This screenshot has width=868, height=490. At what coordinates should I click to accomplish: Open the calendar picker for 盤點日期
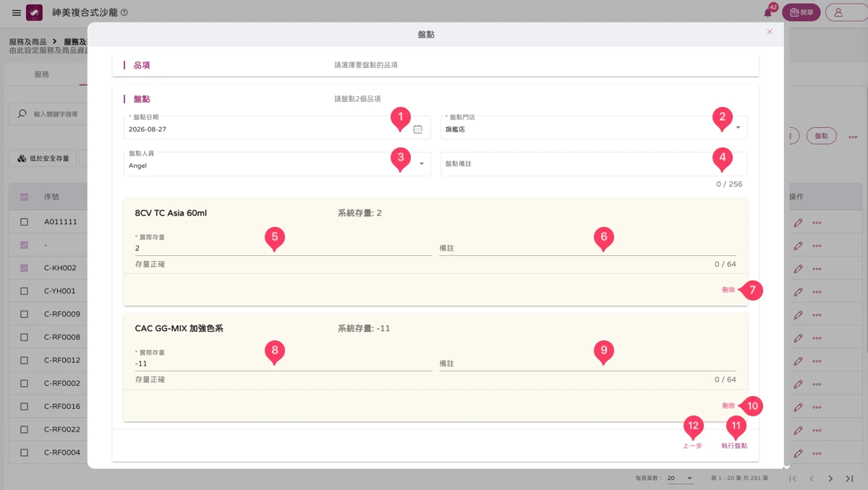[x=417, y=129]
